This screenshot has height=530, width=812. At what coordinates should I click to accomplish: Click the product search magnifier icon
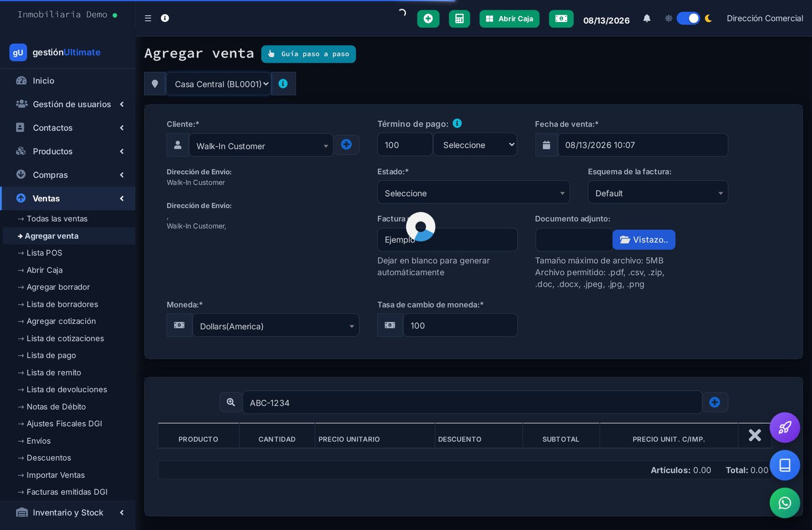231,402
